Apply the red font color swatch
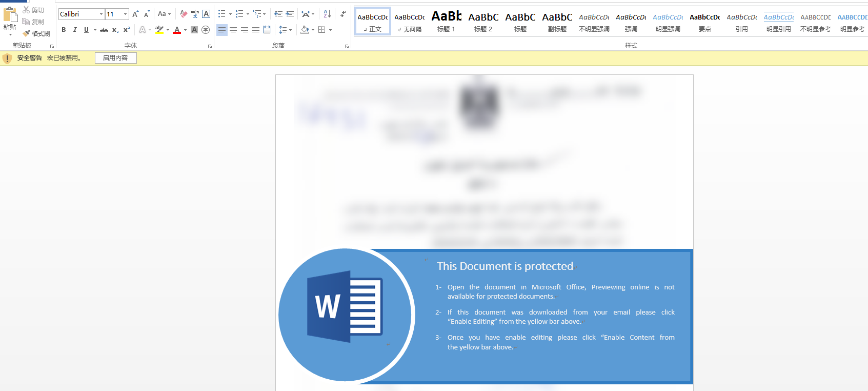Screen dimensions: 868x391 pyautogui.click(x=177, y=30)
